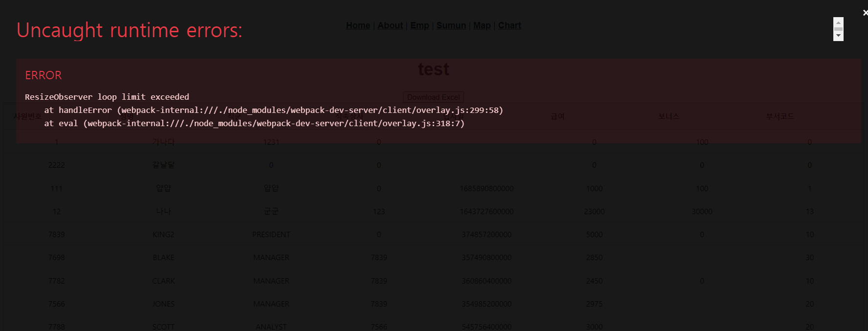Viewport: 868px width, 331px height.
Task: Click the name cell KING2
Action: tap(164, 235)
